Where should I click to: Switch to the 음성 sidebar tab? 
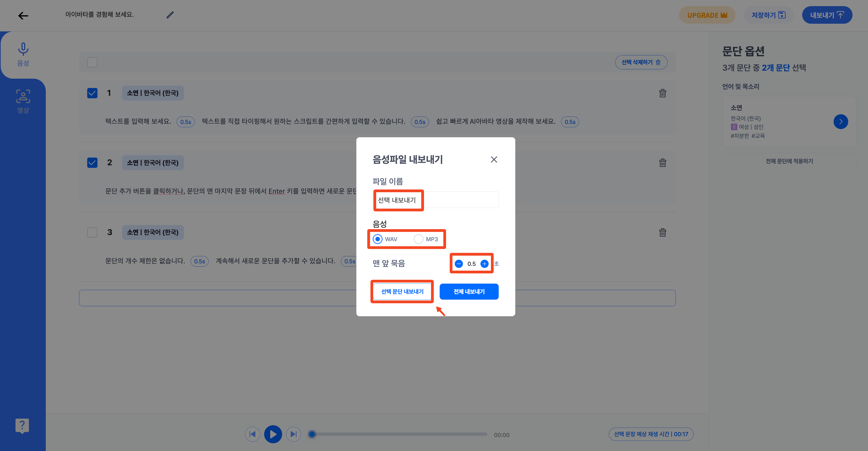23,54
